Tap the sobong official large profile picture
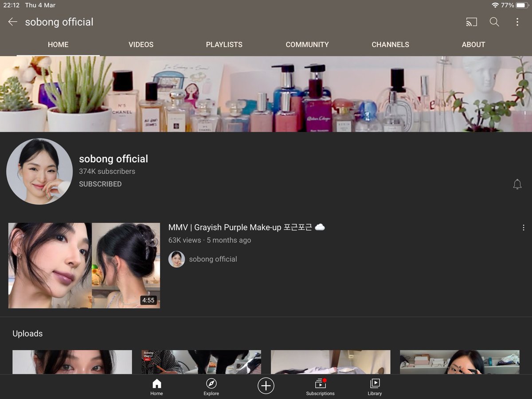 [39, 171]
